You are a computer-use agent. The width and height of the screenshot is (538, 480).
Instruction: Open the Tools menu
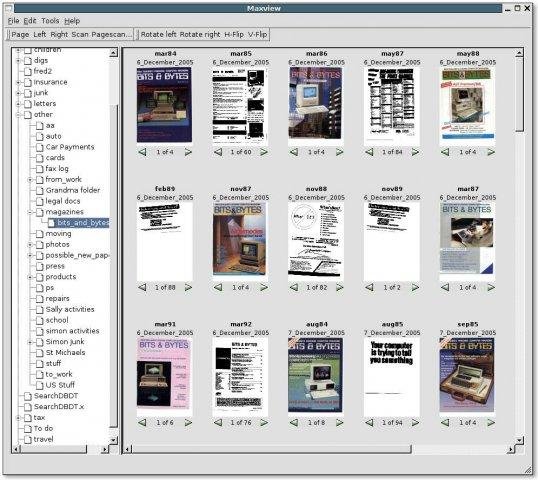click(x=50, y=21)
